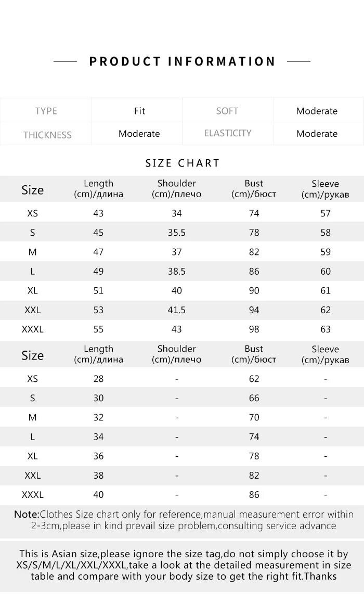The width and height of the screenshot is (364, 603).
Task: Select the TYPE label cell
Action: pos(46,111)
